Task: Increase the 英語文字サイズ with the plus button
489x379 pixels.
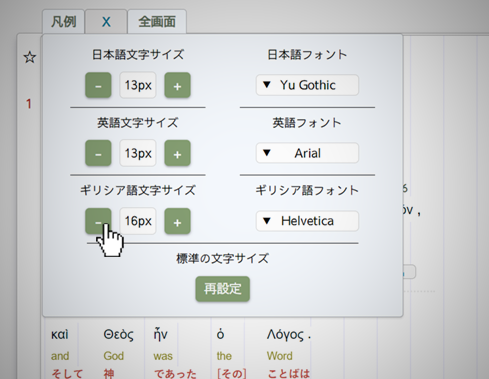Action: 177,153
